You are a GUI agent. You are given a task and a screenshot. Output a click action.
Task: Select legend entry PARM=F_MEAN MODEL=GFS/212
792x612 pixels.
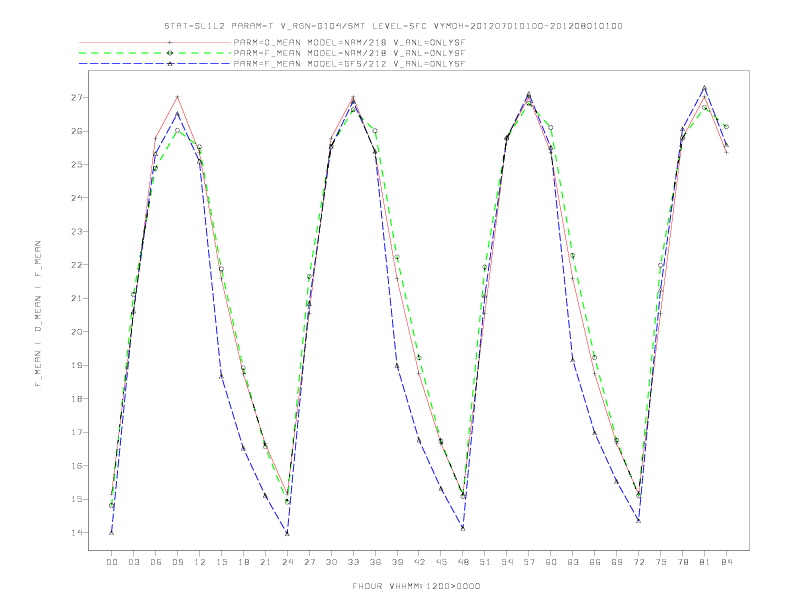point(349,64)
